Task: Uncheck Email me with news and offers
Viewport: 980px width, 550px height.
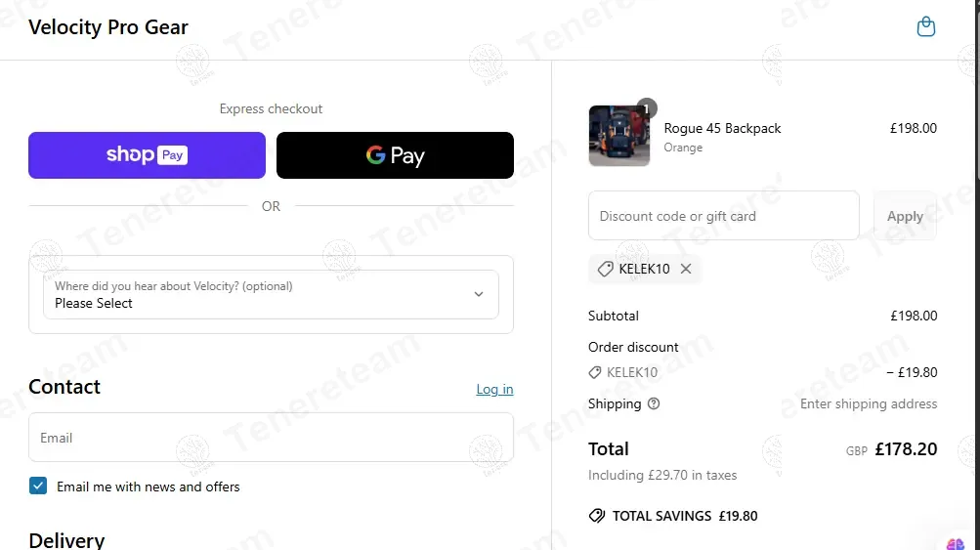Action: click(x=38, y=487)
